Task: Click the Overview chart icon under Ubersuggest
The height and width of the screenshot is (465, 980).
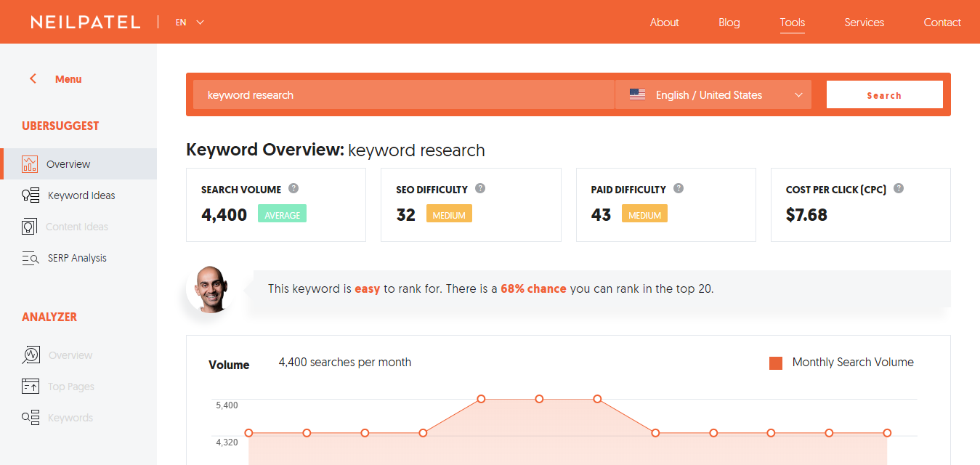Action: [30, 164]
